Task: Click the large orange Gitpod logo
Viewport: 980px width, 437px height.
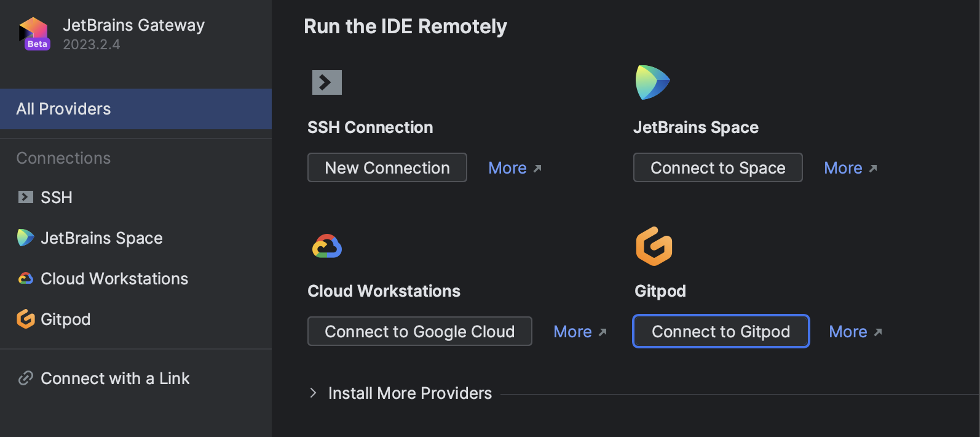Action: pos(654,246)
